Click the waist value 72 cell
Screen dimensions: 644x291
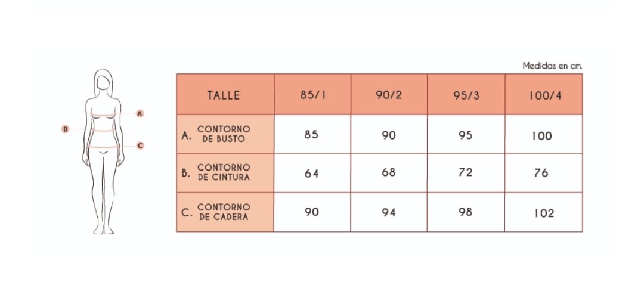(x=466, y=173)
